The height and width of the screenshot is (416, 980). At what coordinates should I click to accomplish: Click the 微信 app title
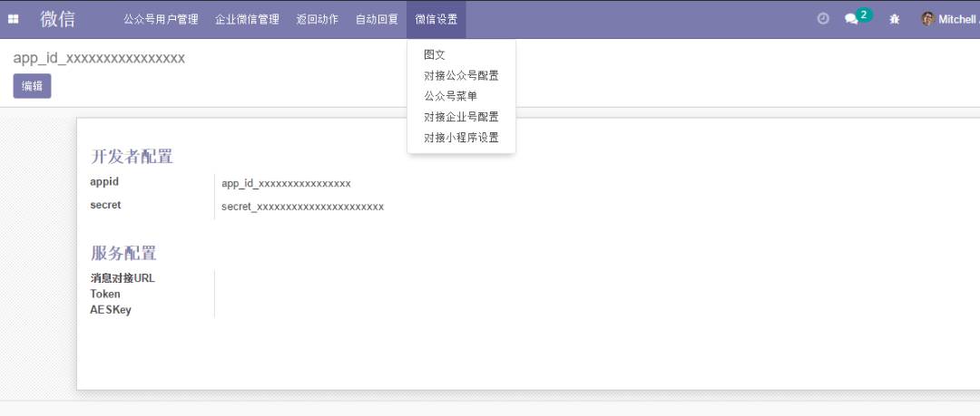point(57,19)
